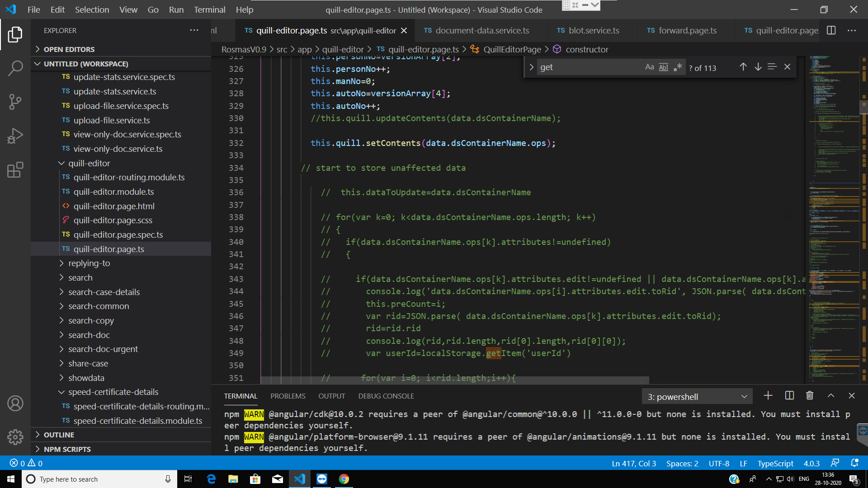Open the Search view in activity bar
The height and width of the screenshot is (488, 868).
(x=15, y=68)
